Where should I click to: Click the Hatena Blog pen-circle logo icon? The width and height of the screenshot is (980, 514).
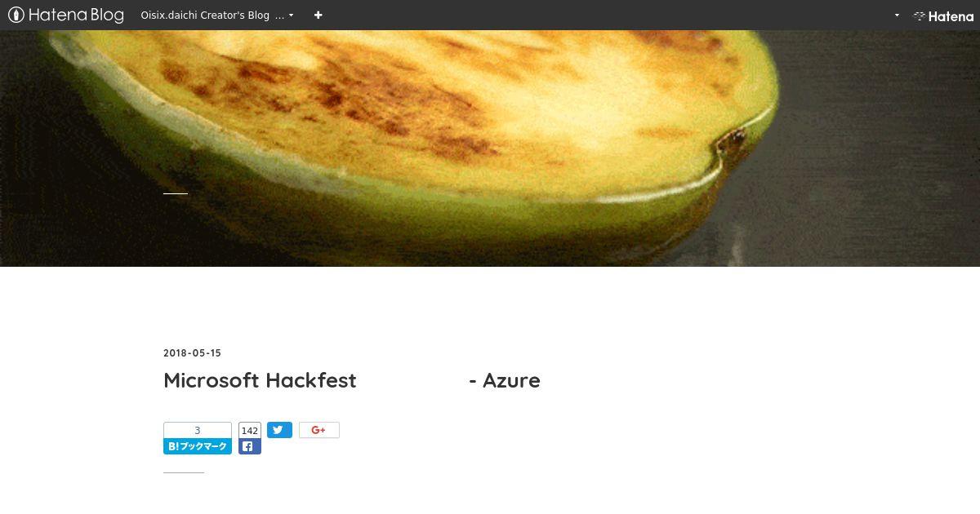click(16, 15)
